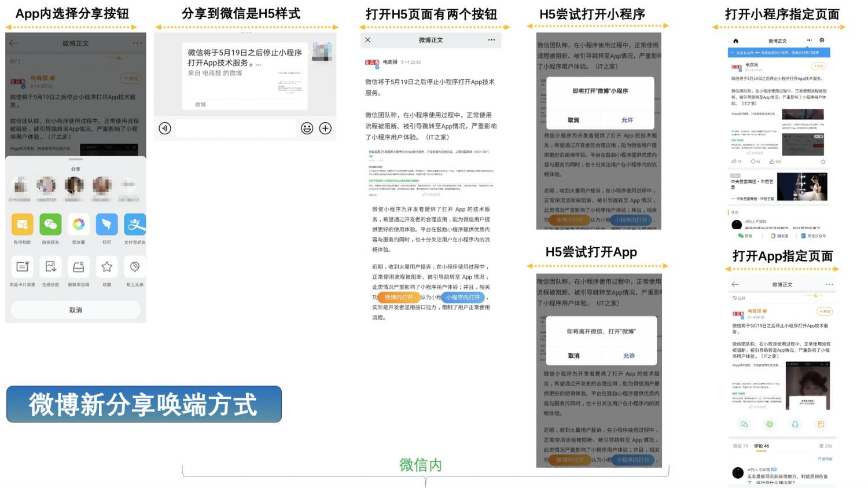Select the 收藏 star favorite icon
The height and width of the screenshot is (488, 868).
coord(106,267)
